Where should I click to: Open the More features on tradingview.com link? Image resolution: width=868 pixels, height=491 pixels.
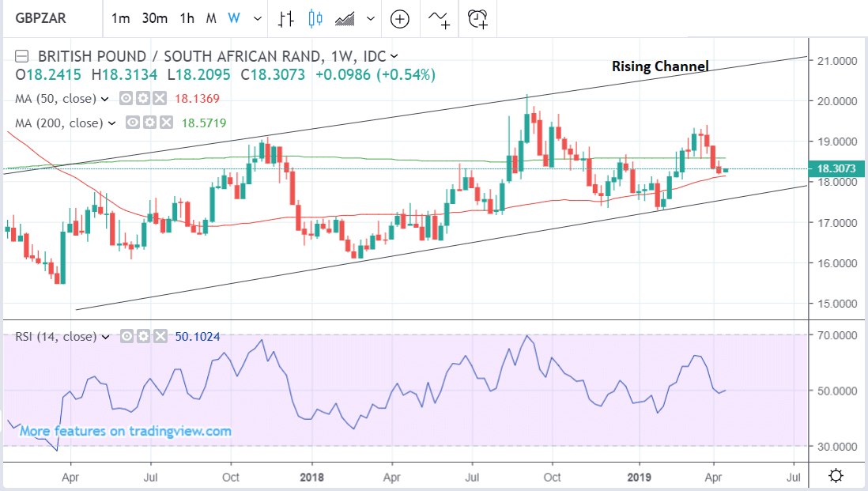coord(126,431)
